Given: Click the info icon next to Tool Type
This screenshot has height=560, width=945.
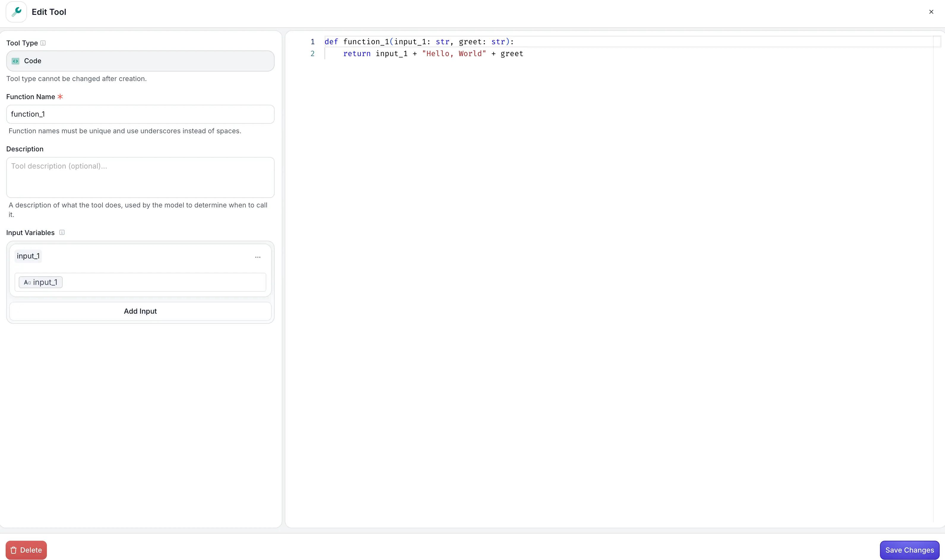Looking at the screenshot, I should (43, 43).
